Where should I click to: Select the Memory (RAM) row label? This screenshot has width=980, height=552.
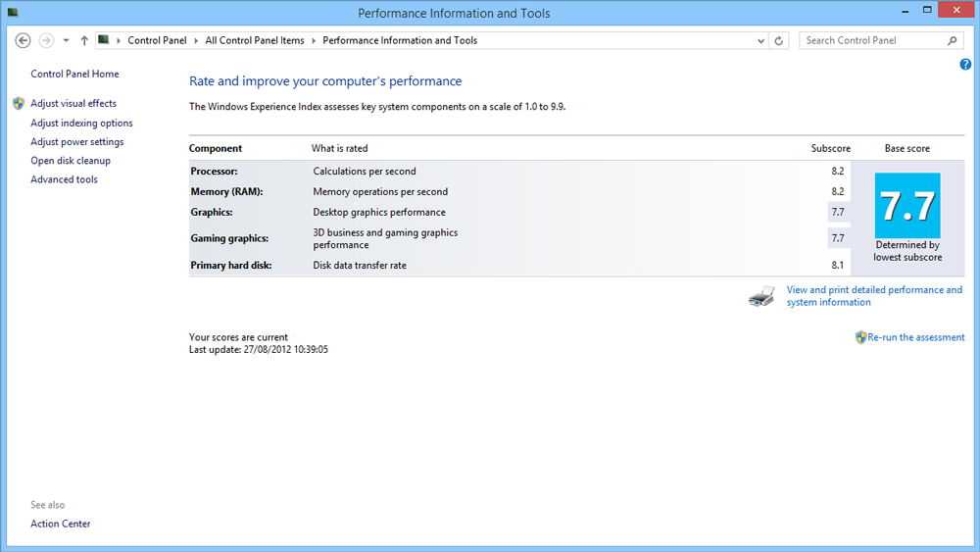tap(226, 191)
